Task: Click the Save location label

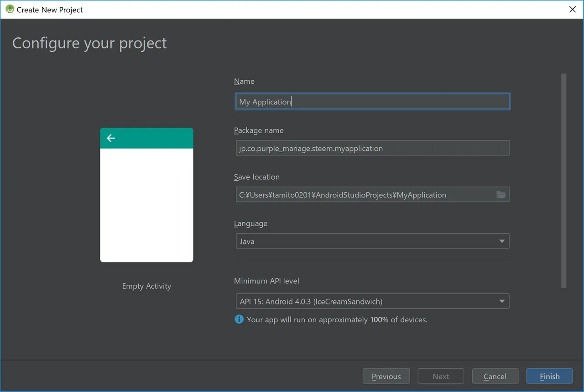Action: (x=257, y=177)
